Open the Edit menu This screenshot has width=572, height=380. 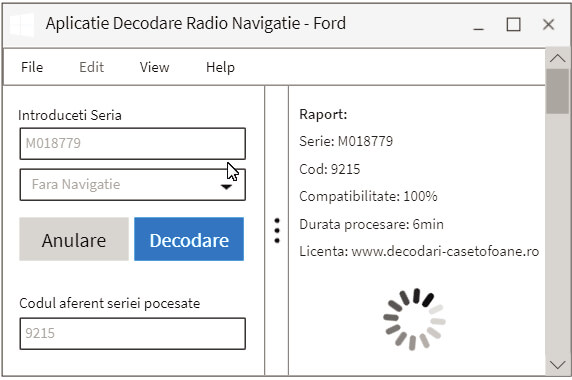(x=92, y=67)
